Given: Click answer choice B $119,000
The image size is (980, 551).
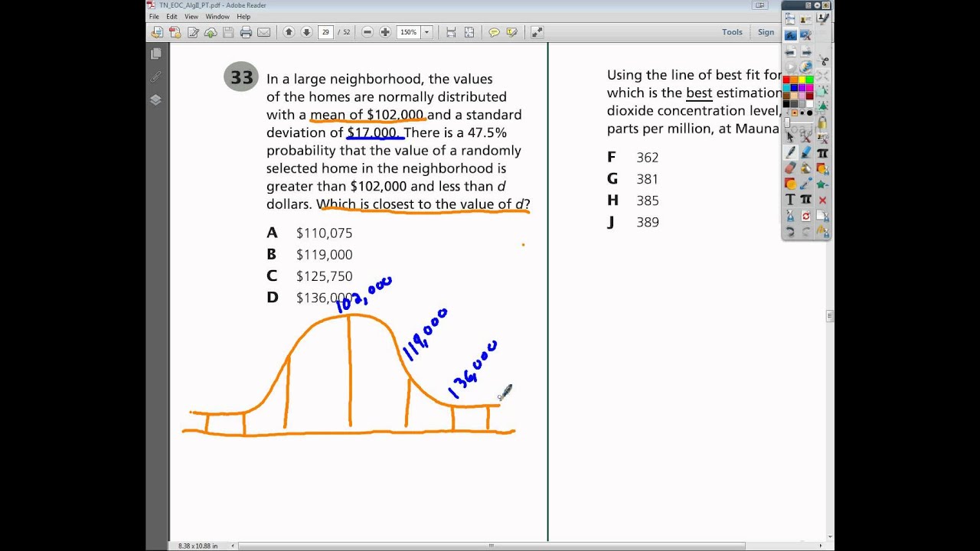Looking at the screenshot, I should click(309, 254).
